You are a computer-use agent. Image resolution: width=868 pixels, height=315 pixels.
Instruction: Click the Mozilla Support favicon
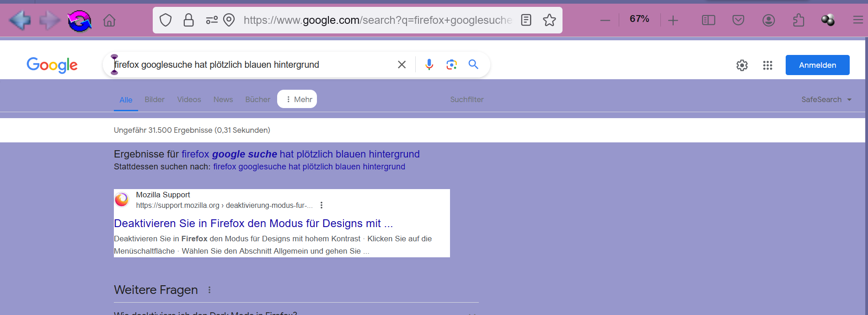pyautogui.click(x=122, y=200)
